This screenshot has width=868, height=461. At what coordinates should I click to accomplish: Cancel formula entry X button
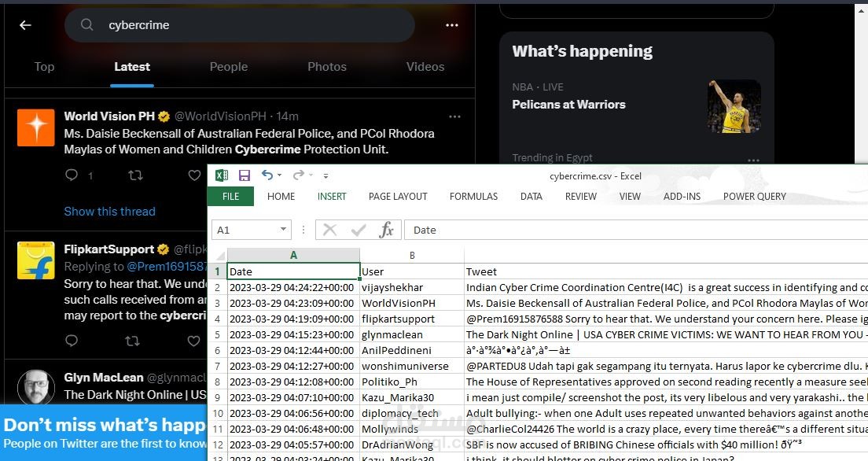330,230
